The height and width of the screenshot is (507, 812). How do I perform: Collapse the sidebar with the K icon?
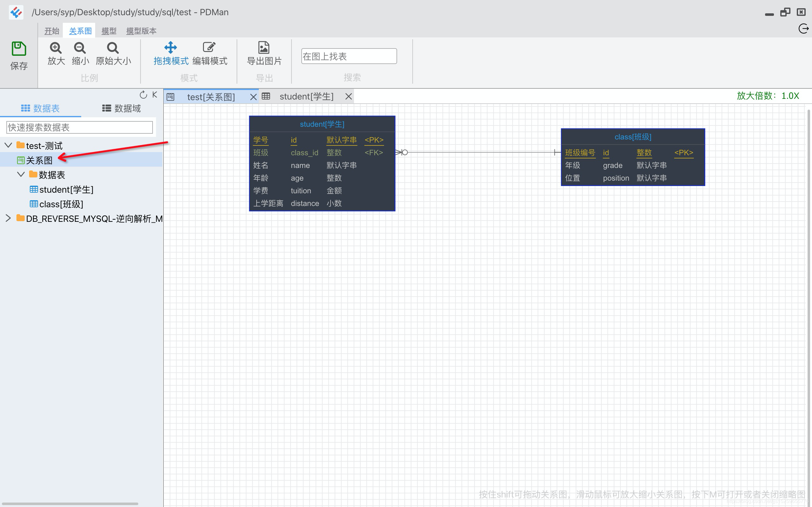point(155,95)
